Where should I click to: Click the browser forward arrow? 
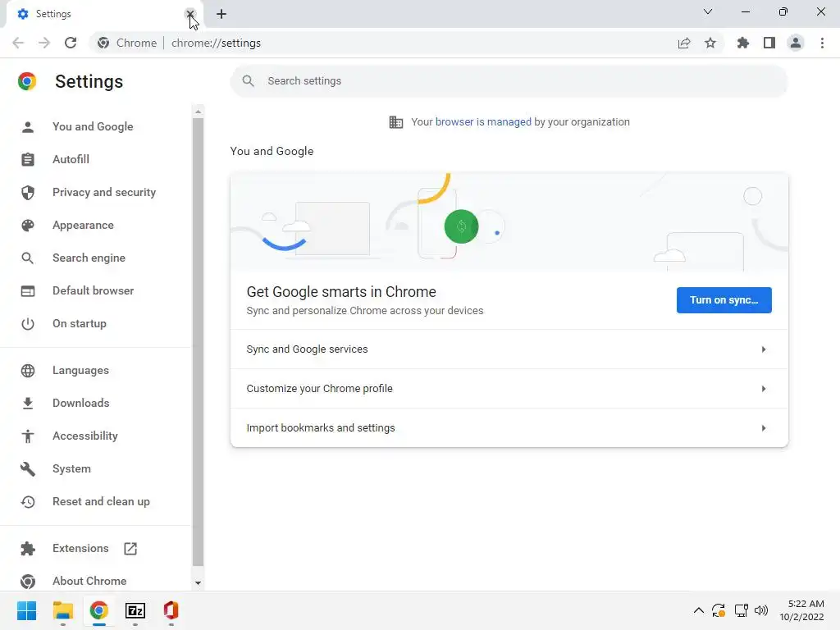[44, 43]
